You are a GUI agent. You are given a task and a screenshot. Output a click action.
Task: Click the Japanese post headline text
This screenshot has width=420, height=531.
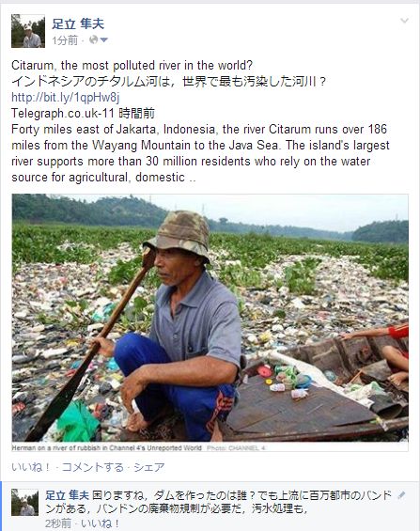pos(169,81)
